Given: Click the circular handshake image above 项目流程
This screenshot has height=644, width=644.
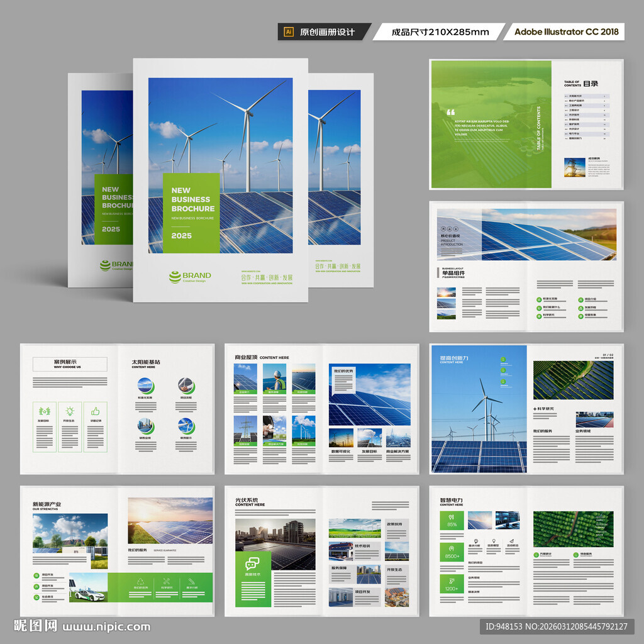Looking at the screenshot, I should (186, 386).
